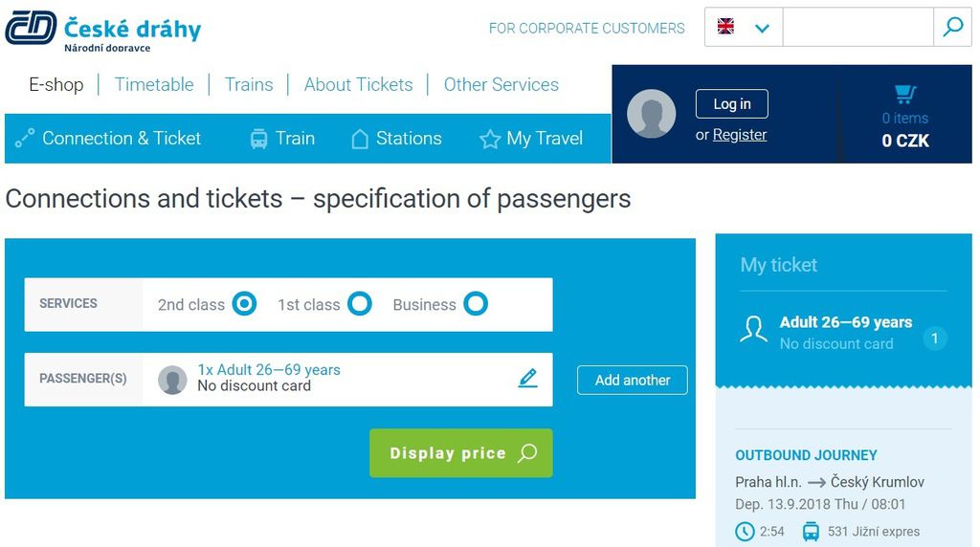Click the Log in button

(731, 104)
